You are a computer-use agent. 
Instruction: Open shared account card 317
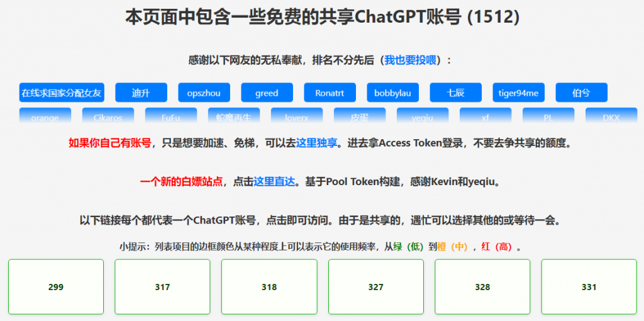[163, 287]
